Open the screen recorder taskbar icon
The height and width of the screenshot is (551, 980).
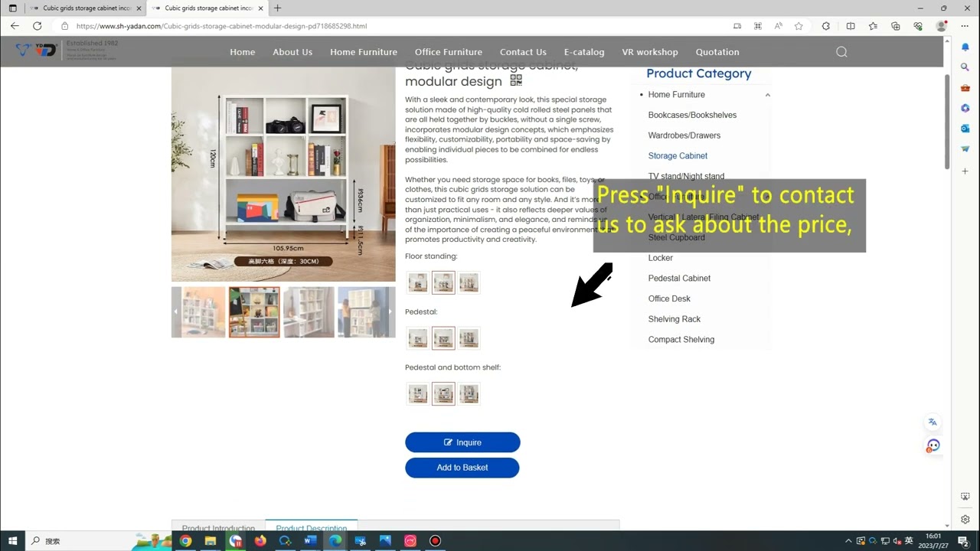pos(435,540)
